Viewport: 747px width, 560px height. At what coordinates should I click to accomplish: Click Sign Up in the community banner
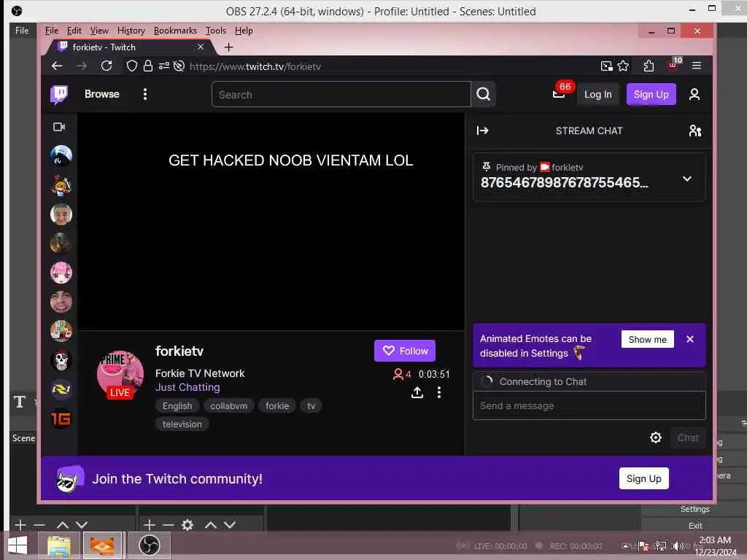[643, 478]
